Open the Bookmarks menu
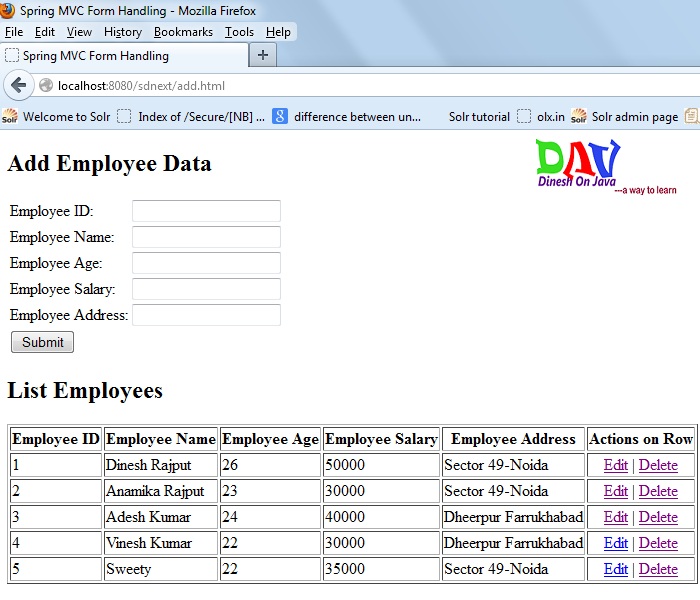Image resolution: width=700 pixels, height=600 pixels. 183,32
